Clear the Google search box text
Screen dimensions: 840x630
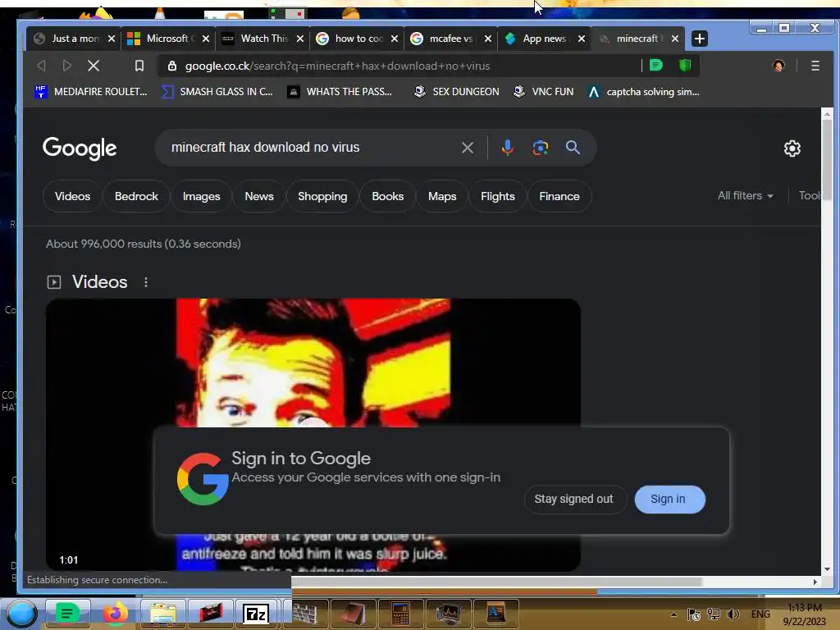(467, 148)
